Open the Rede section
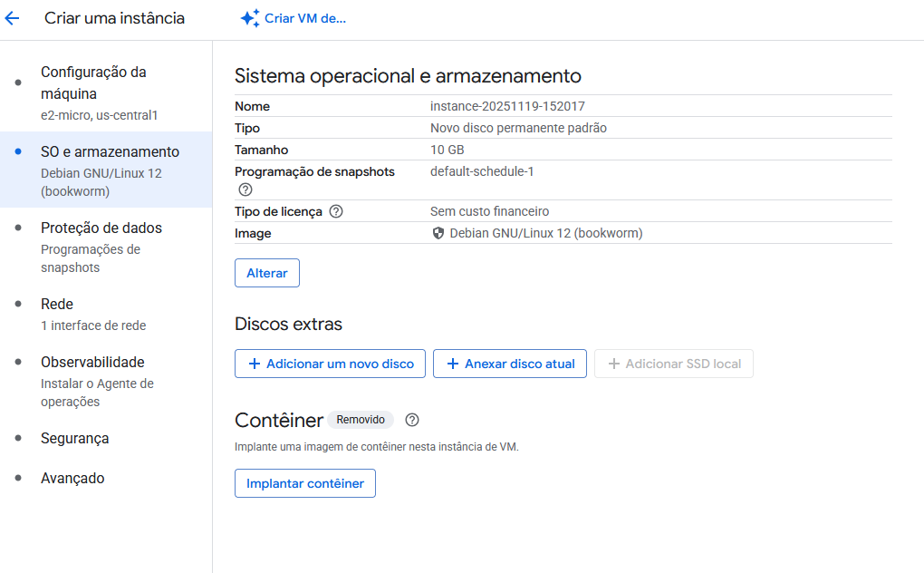Viewport: 924px width, 573px height. point(57,305)
